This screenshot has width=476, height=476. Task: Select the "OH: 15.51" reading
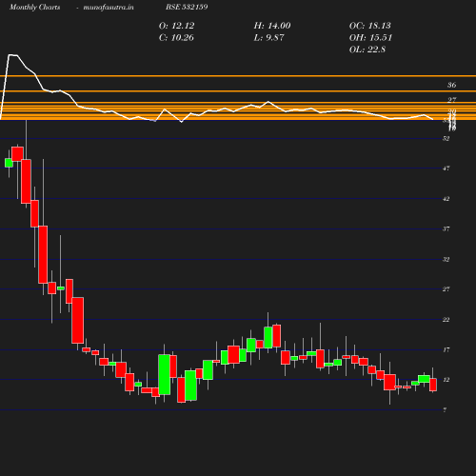[370, 37]
